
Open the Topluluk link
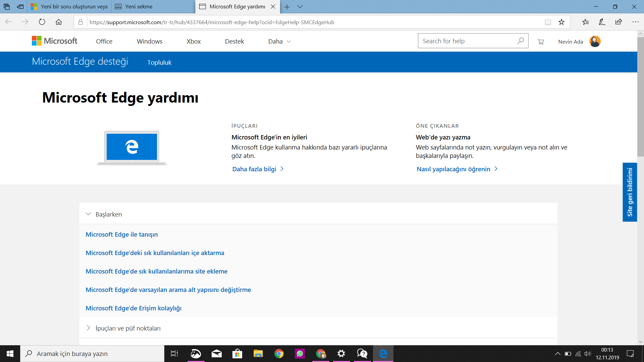coord(159,62)
